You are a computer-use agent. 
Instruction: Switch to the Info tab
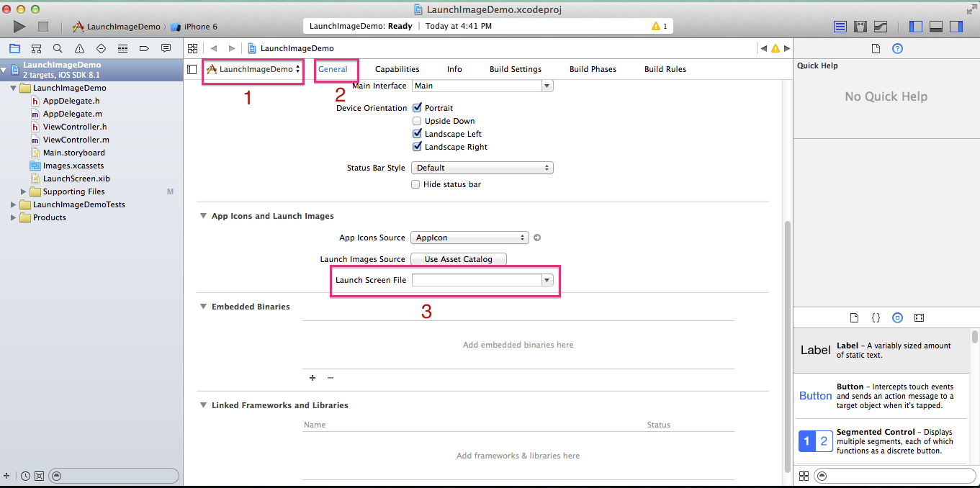pos(454,69)
